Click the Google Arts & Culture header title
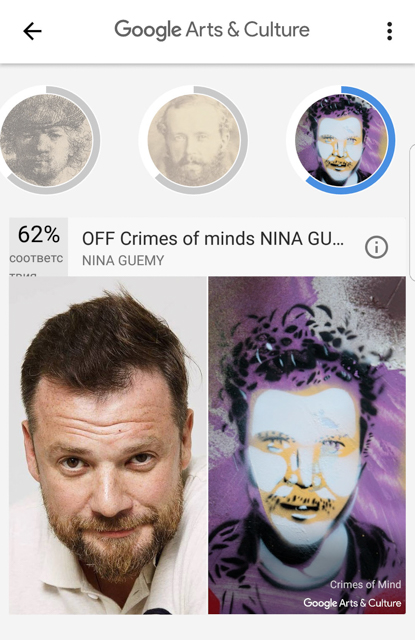 pos(212,30)
